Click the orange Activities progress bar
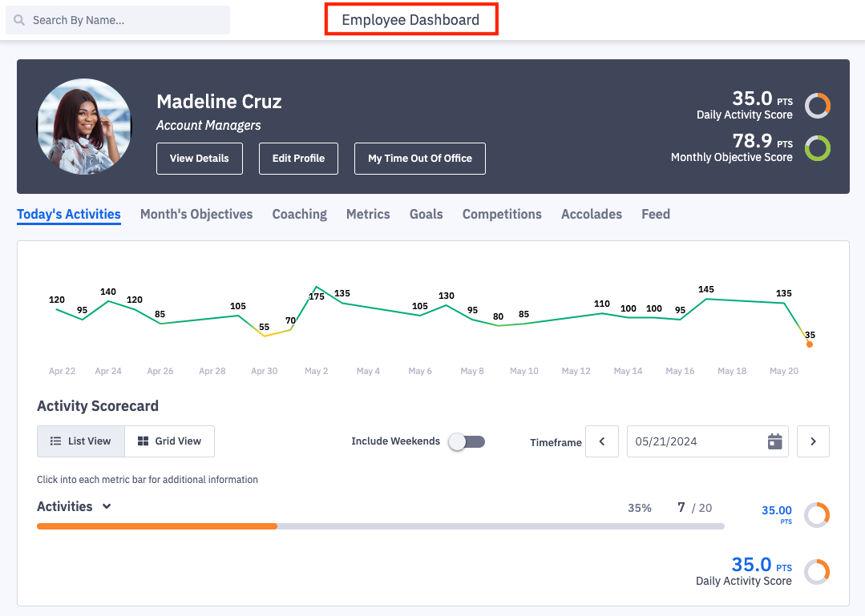This screenshot has height=616, width=865. pos(156,526)
